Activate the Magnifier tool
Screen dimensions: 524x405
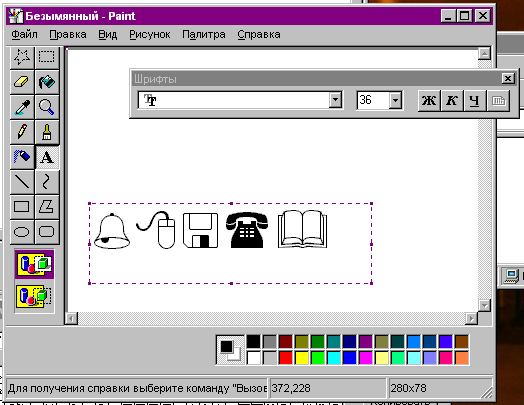tap(47, 107)
